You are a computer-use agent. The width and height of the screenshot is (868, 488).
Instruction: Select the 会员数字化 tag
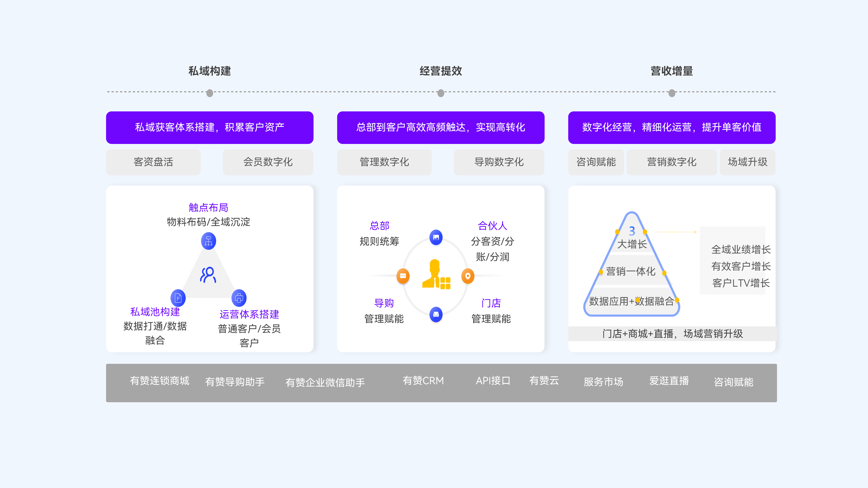(x=268, y=162)
